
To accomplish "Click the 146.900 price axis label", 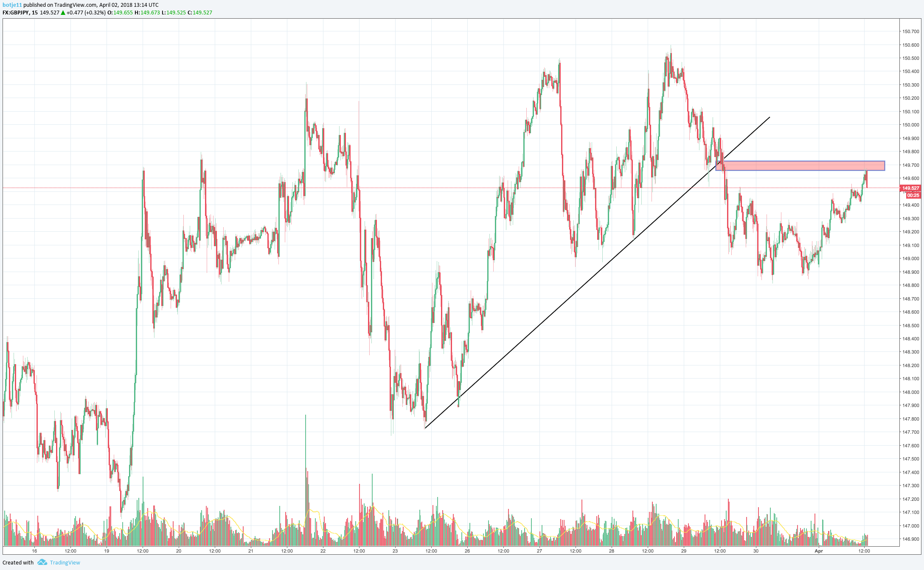I will point(910,539).
